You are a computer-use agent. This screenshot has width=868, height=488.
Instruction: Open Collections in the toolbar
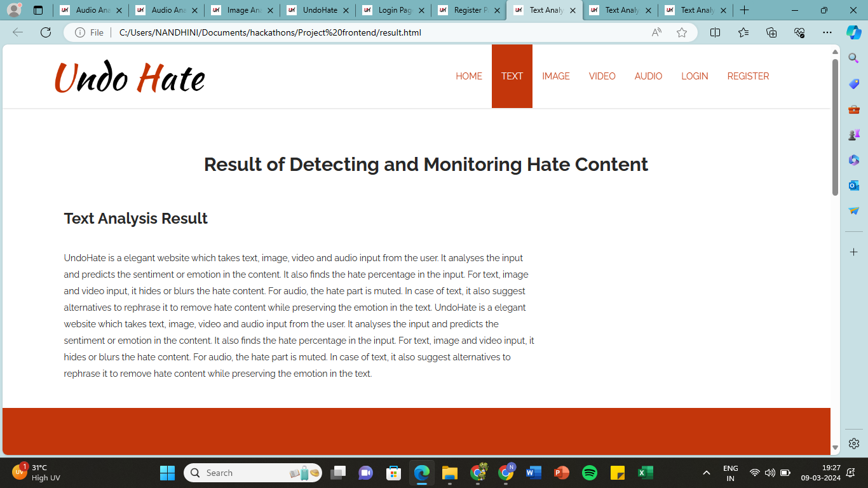click(x=771, y=32)
